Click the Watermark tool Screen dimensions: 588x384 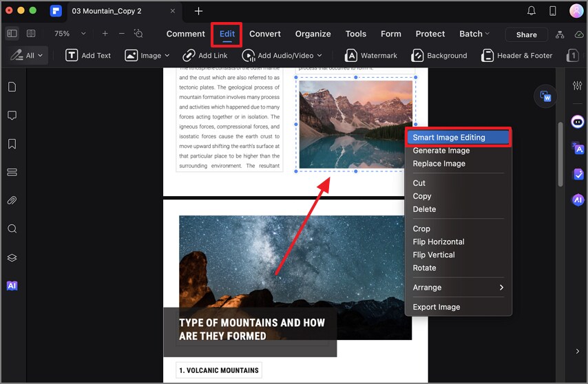[x=371, y=56]
